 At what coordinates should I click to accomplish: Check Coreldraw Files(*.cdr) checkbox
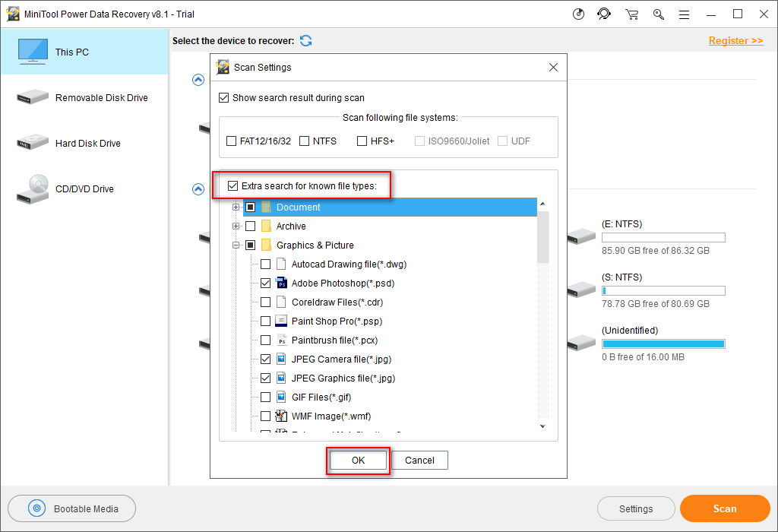click(265, 302)
